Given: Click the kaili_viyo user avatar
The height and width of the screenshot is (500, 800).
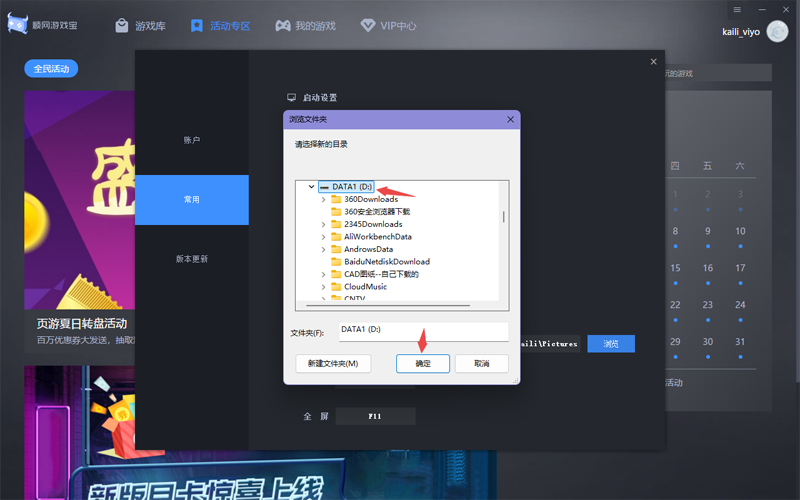Looking at the screenshot, I should pyautogui.click(x=777, y=32).
